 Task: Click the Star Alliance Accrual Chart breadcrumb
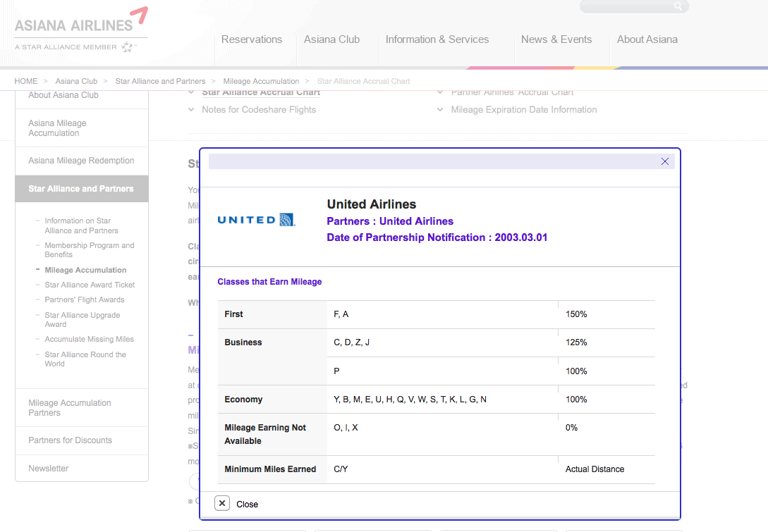coord(363,81)
